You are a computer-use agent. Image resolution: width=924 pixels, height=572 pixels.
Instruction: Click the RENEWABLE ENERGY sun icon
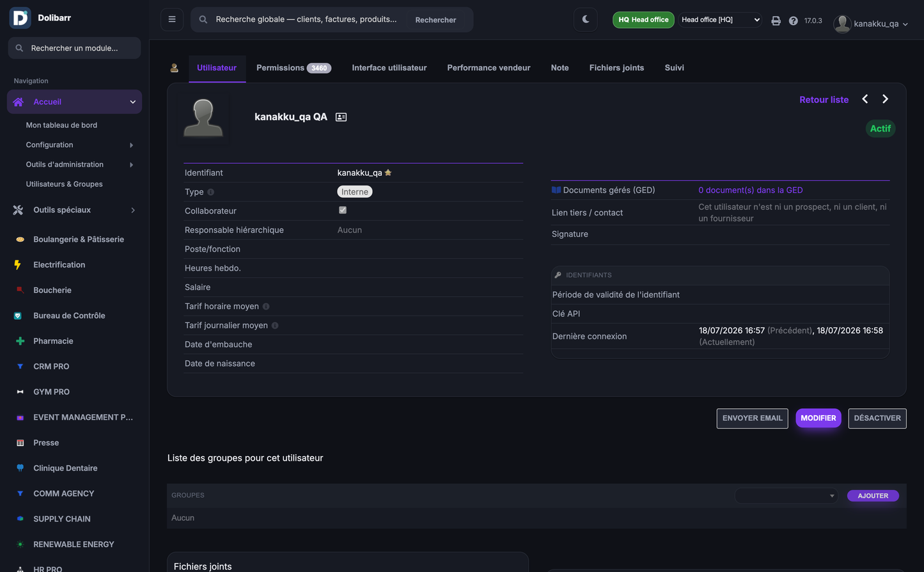pos(20,544)
